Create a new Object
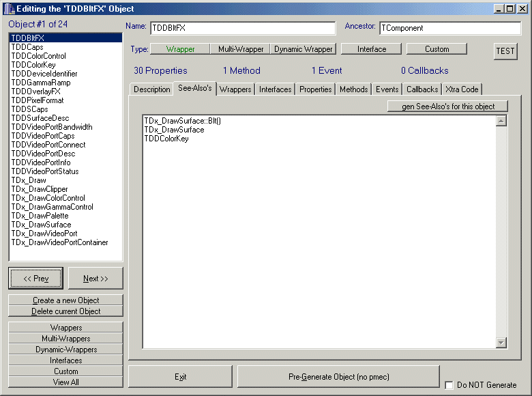The image size is (532, 396). [x=65, y=300]
